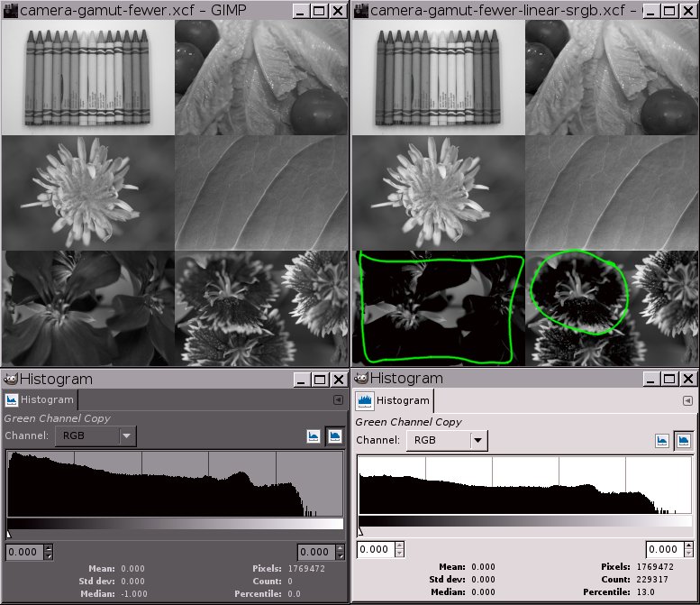The width and height of the screenshot is (700, 605).
Task: Click leaf veins picture in camera-gamut-fewer.xcf window
Action: (261, 193)
